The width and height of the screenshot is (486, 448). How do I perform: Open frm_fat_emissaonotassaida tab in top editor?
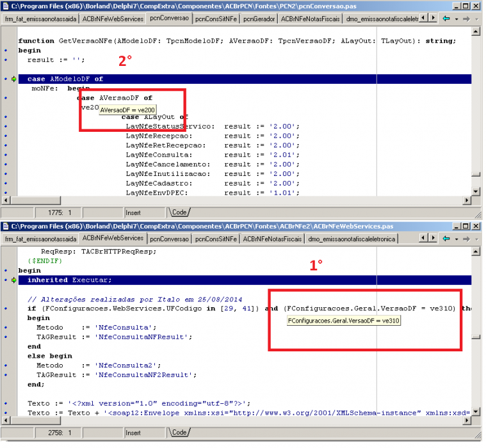point(40,19)
